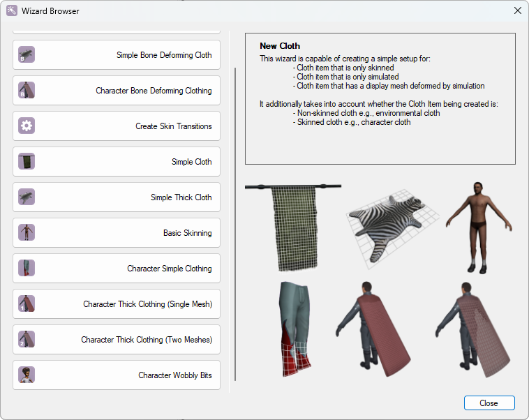Select the Simple Cloth wizard
The height and width of the screenshot is (420, 529).
(117, 162)
